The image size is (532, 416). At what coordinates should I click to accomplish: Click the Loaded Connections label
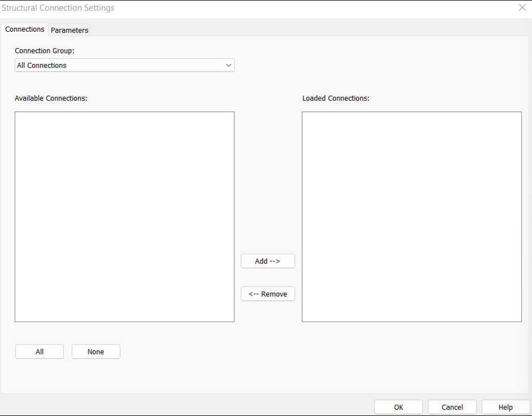336,98
